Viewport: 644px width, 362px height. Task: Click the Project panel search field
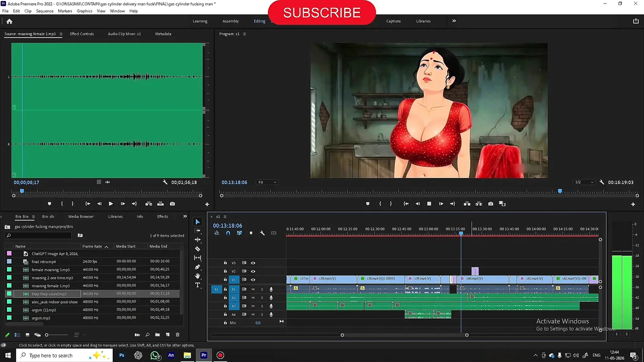pyautogui.click(x=39, y=235)
